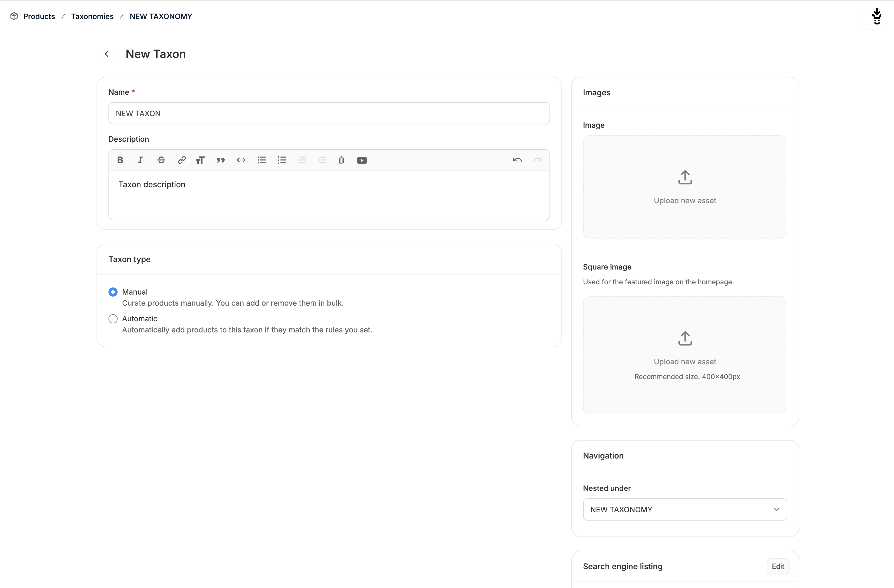The image size is (894, 588).
Task: Insert a link using the link icon
Action: 182,160
